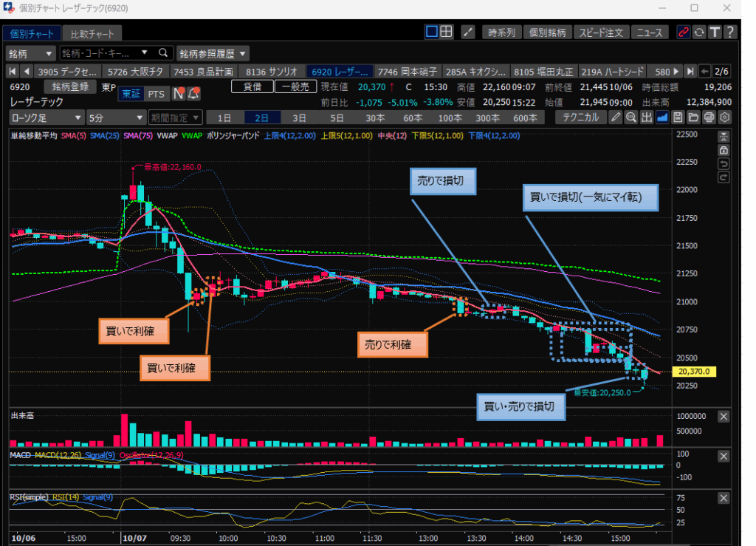Click the alert bell icon
The height and width of the screenshot is (546, 756).
point(193,94)
